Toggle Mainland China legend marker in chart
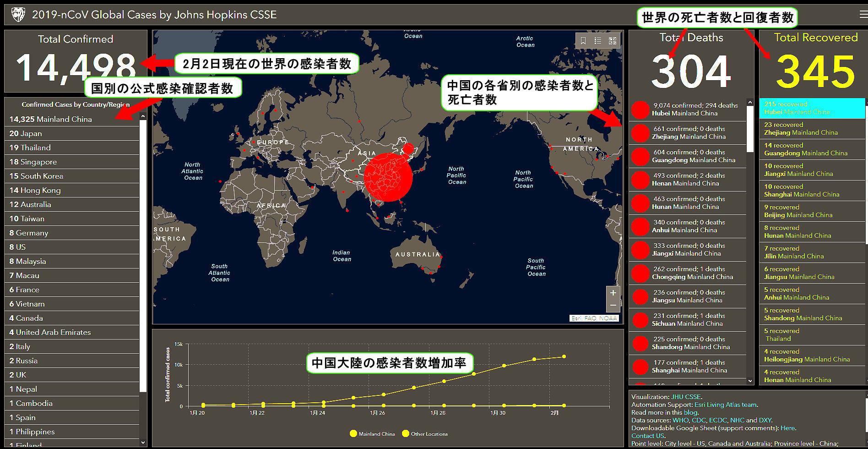Viewport: 868px width, 449px height. [353, 433]
